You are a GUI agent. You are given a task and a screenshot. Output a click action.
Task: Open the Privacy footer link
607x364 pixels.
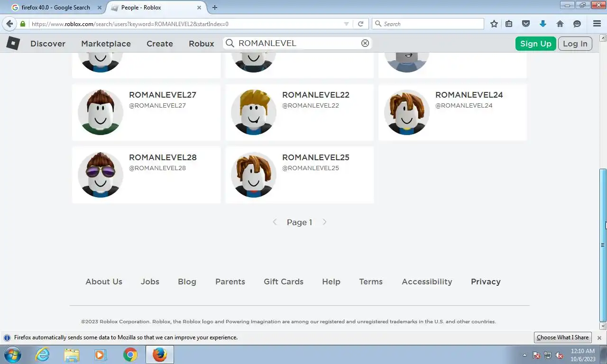(x=486, y=282)
